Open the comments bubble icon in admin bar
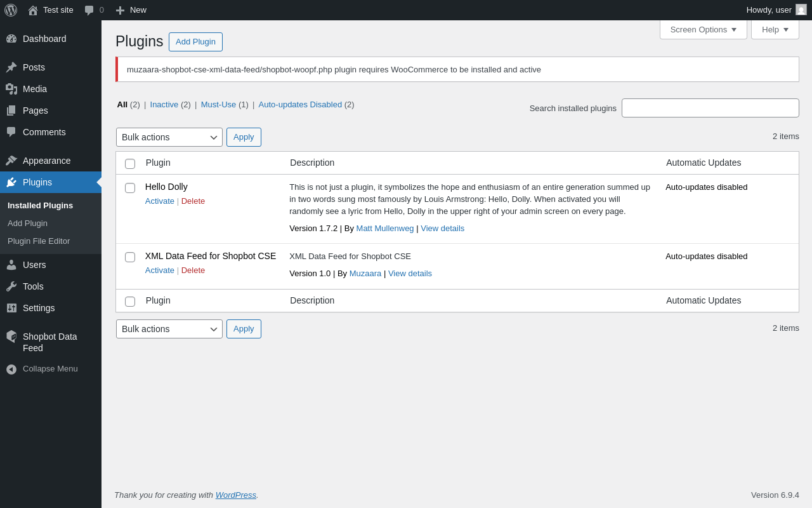Viewport: 812px width, 508px height. 89,10
